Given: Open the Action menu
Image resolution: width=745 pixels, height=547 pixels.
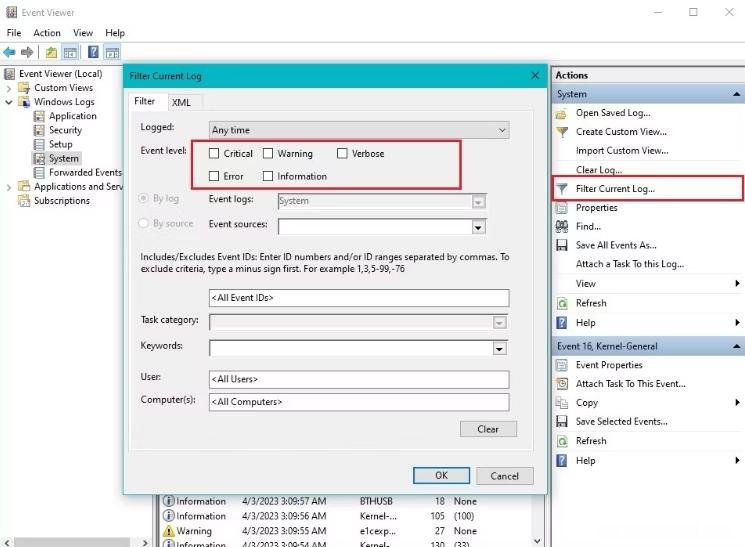Looking at the screenshot, I should (47, 33).
